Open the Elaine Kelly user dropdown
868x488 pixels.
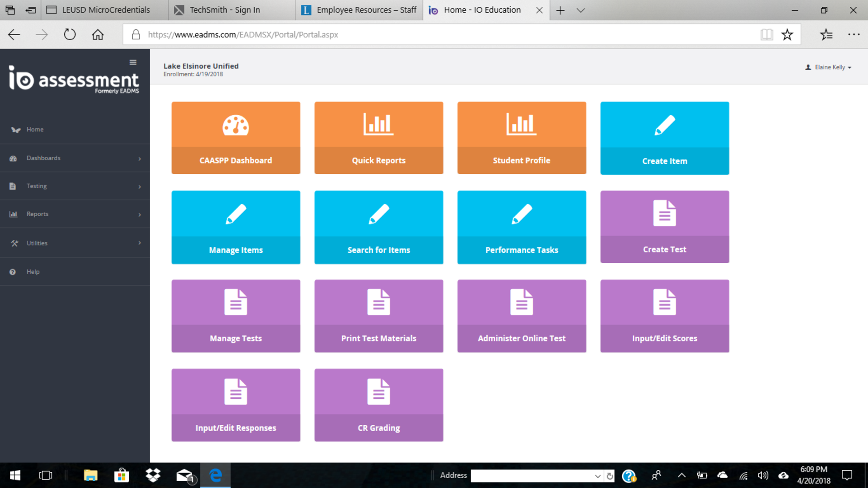click(829, 67)
